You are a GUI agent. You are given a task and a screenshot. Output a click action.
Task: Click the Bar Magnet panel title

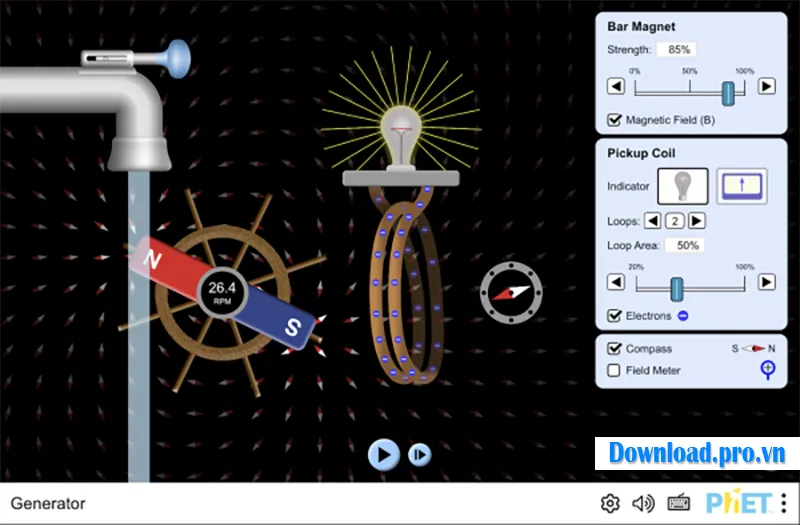pyautogui.click(x=641, y=27)
